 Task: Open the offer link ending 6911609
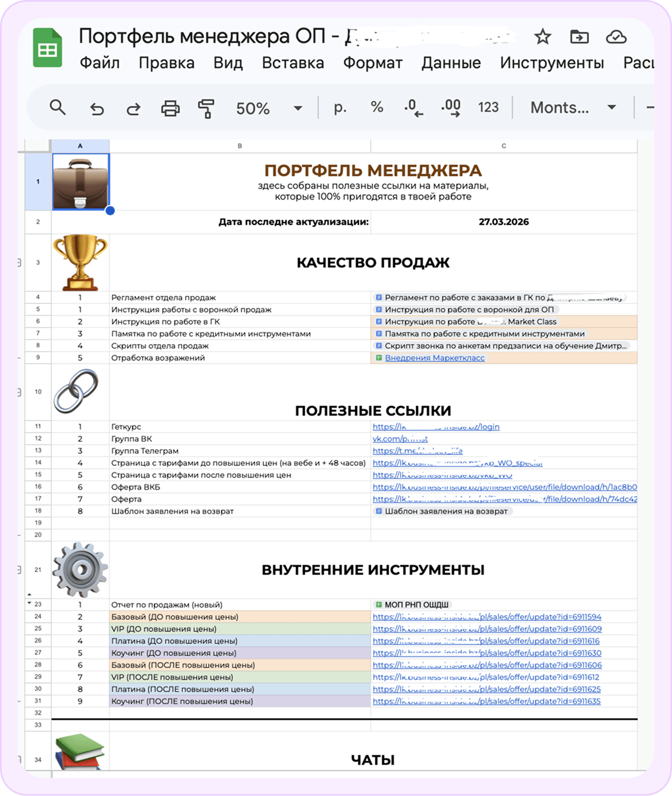pos(487,629)
